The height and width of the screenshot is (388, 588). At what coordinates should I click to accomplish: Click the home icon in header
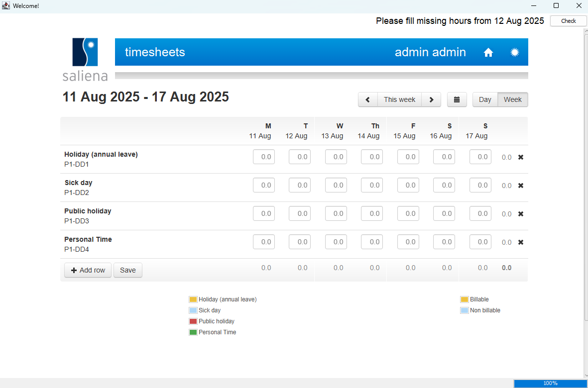click(488, 52)
